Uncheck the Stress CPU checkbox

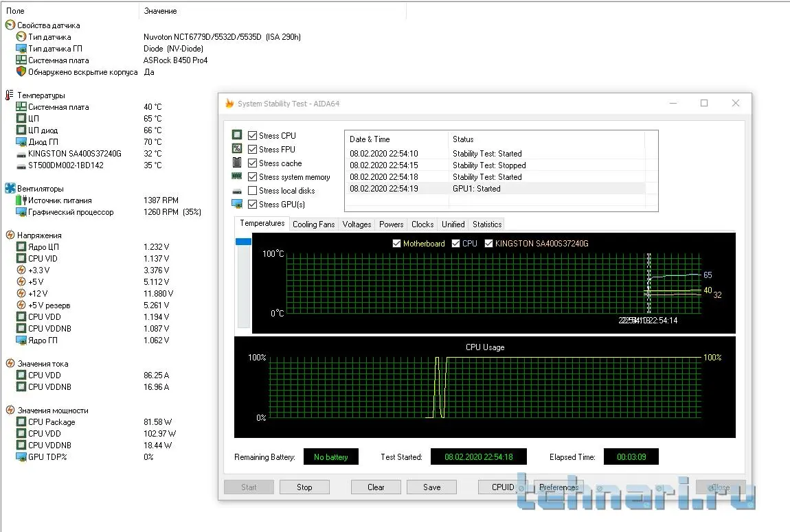click(252, 135)
